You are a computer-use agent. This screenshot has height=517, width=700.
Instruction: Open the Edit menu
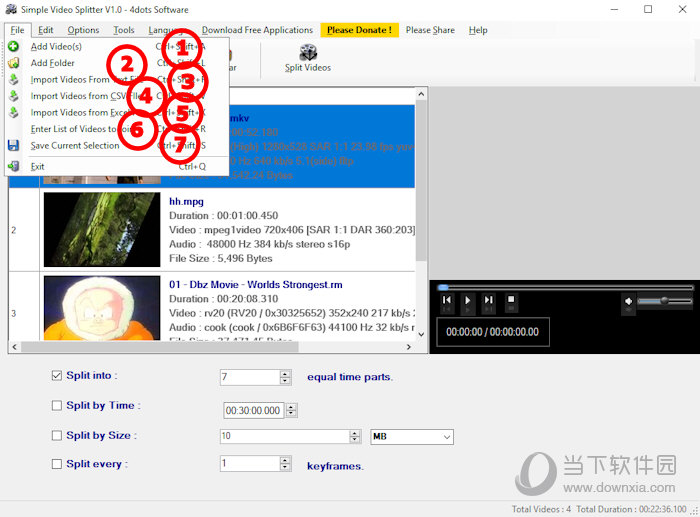tap(46, 30)
